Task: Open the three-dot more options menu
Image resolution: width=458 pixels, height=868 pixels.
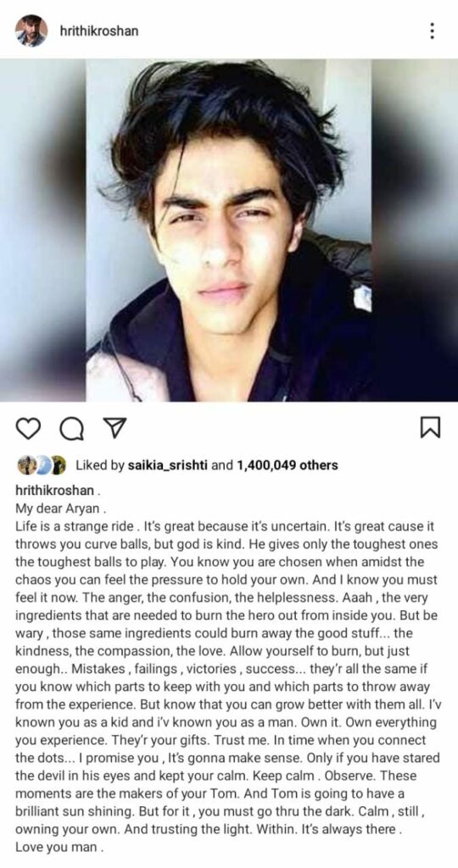Action: [432, 31]
